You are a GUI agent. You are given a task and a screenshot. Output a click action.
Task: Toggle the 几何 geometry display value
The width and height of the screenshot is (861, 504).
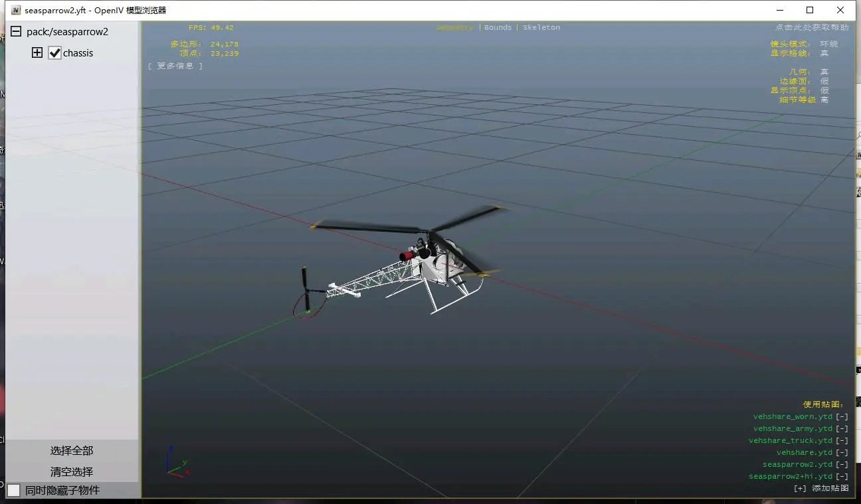click(x=824, y=72)
